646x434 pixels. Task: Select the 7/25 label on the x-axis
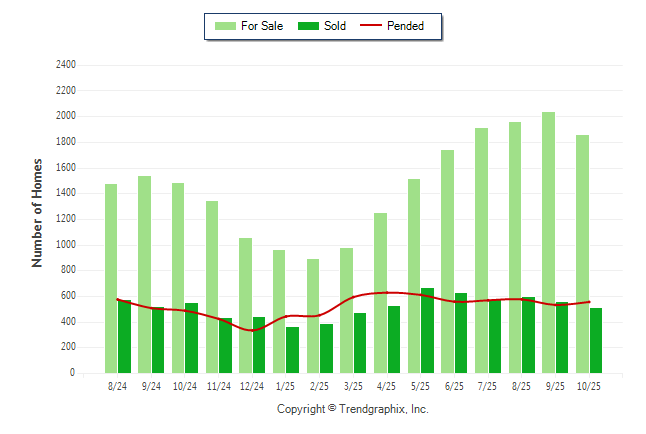coord(488,386)
